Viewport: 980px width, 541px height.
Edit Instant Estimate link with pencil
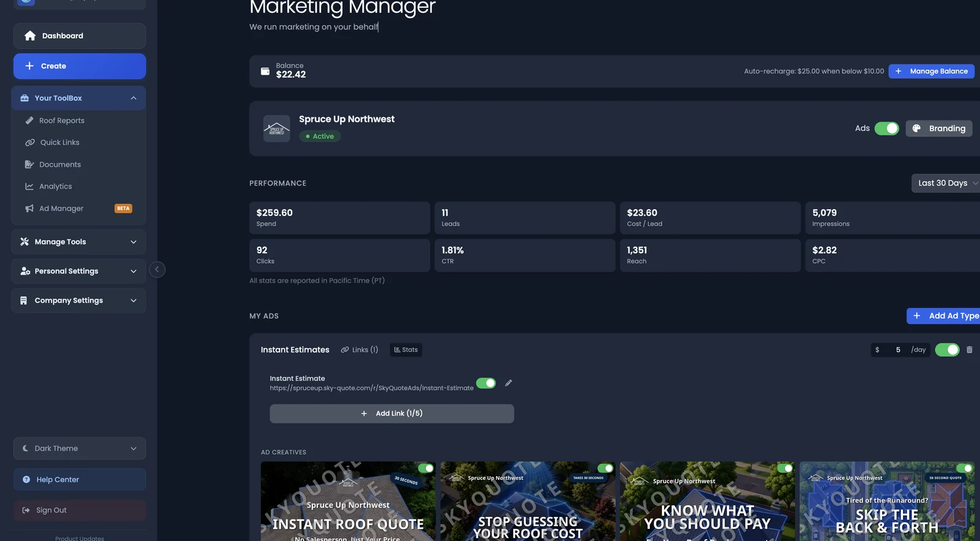pyautogui.click(x=508, y=383)
